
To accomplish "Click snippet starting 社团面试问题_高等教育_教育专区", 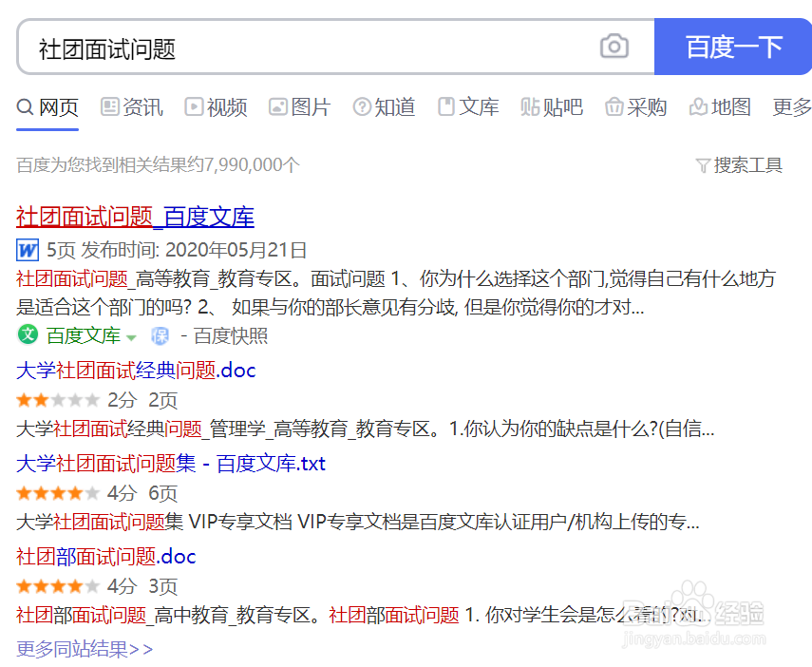I will (x=396, y=293).
